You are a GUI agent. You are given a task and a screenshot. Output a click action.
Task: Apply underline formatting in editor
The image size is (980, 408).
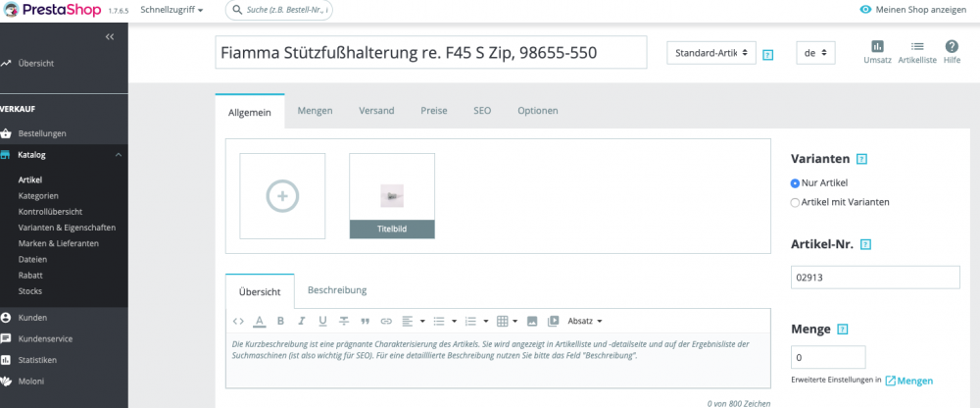[x=322, y=321]
